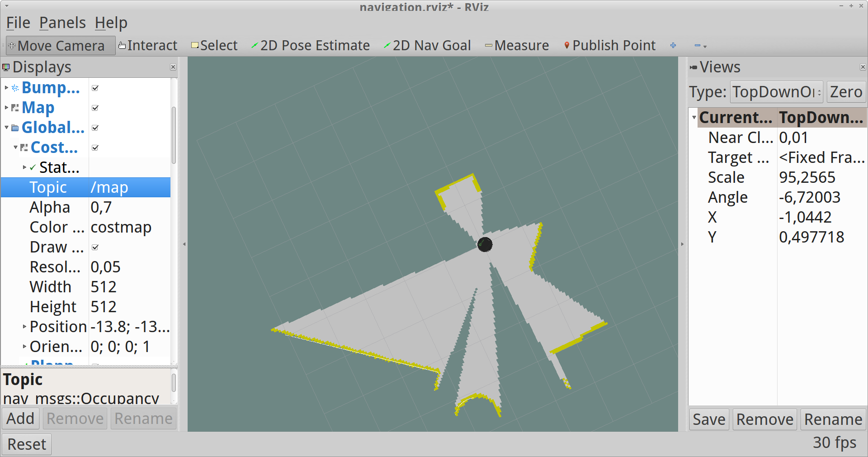Click the minus remove-tool icon in toolbar
This screenshot has height=457, width=868.
click(698, 46)
